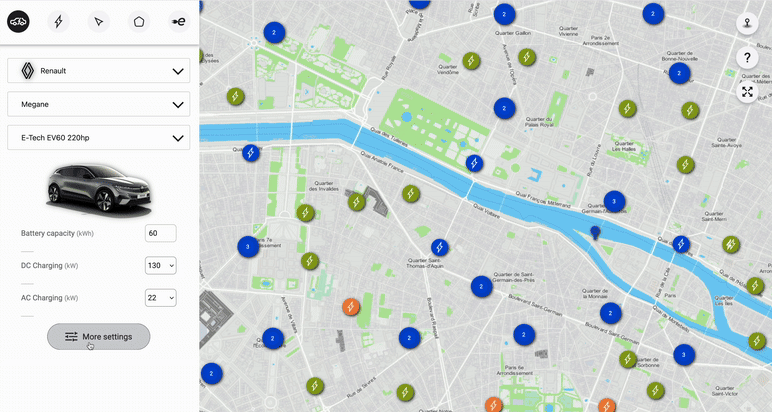The width and height of the screenshot is (772, 412).
Task: Click the dark blue pin marker on the Seine island
Action: pos(596,234)
